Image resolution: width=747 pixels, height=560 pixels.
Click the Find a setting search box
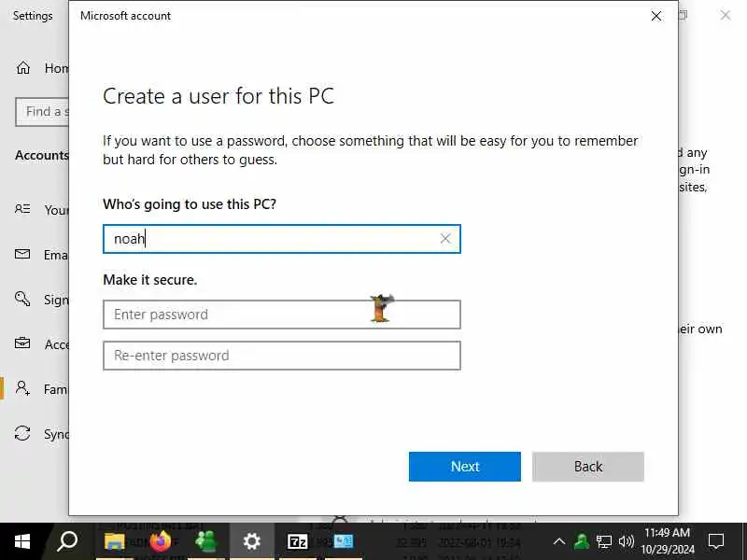click(42, 112)
